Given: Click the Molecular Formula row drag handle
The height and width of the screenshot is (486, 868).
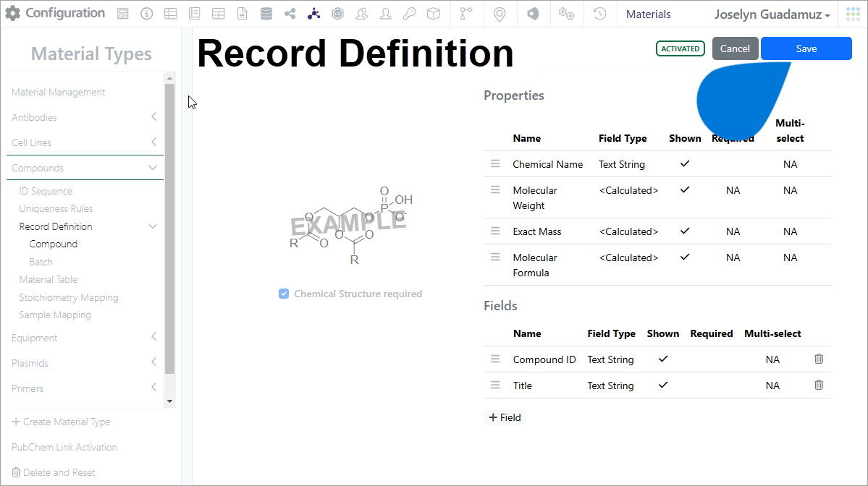Looking at the screenshot, I should [x=495, y=257].
